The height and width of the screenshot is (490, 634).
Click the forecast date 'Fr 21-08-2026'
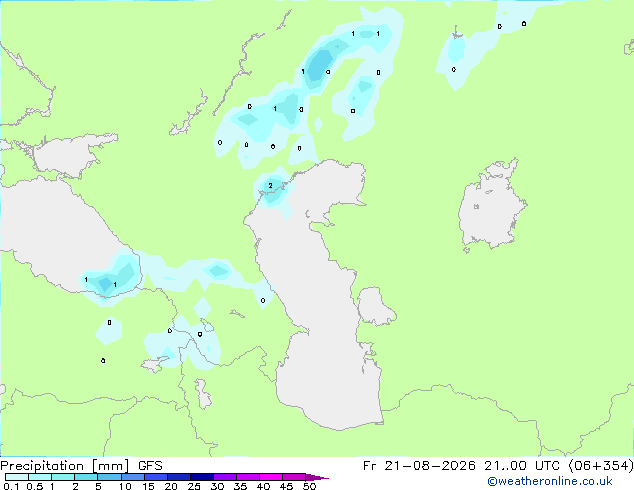point(419,466)
